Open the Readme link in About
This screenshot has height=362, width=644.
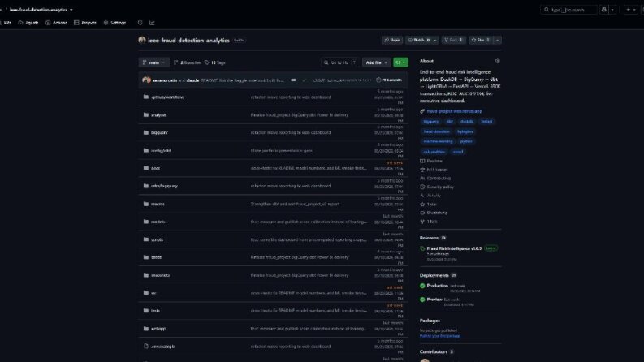pos(431,161)
